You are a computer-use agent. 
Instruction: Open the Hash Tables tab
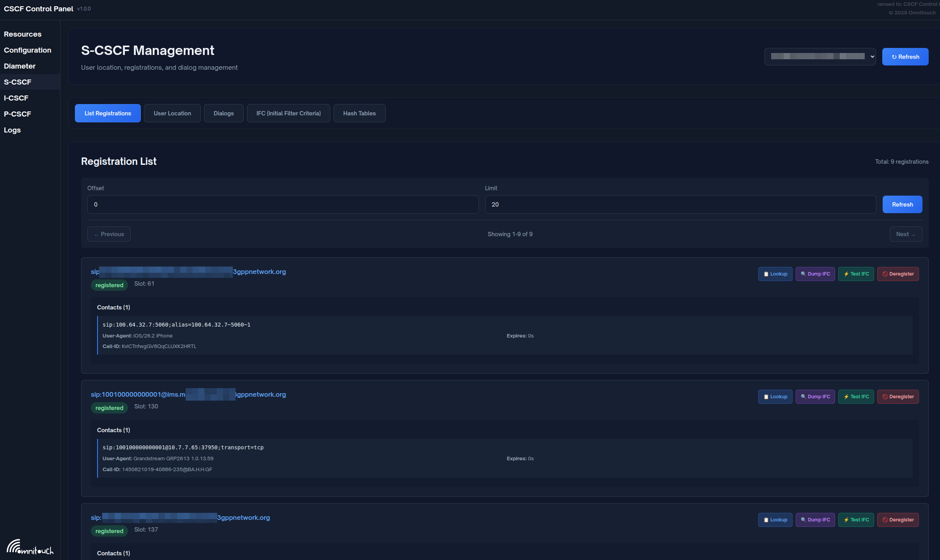pyautogui.click(x=359, y=113)
